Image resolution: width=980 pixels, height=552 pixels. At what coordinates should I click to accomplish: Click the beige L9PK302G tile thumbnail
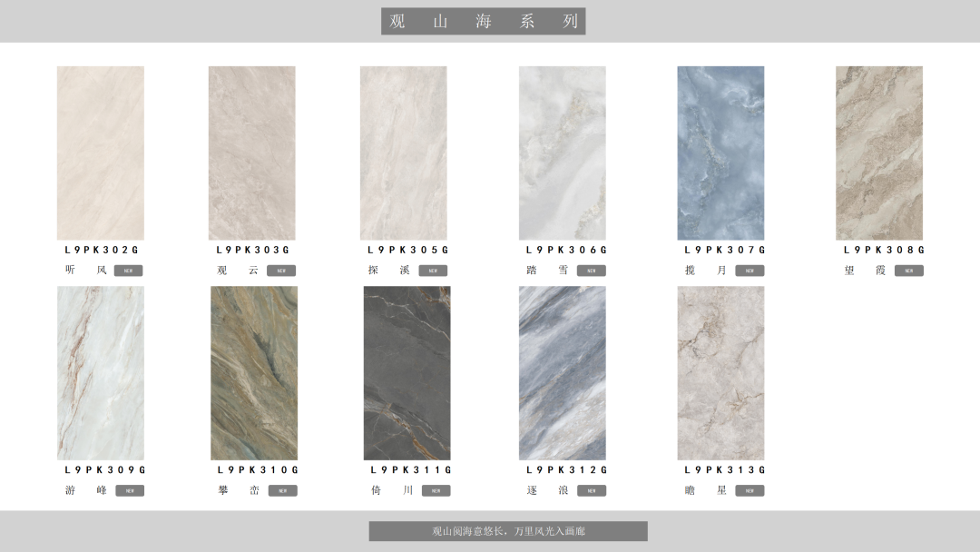(x=100, y=153)
